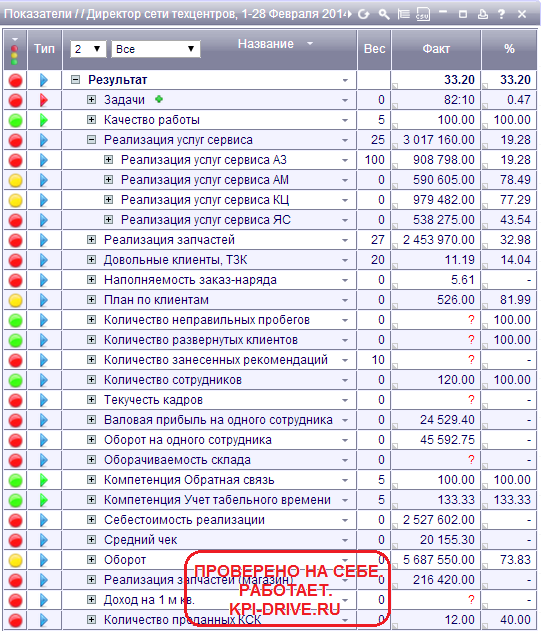Click the CSV export icon

pos(423,14)
